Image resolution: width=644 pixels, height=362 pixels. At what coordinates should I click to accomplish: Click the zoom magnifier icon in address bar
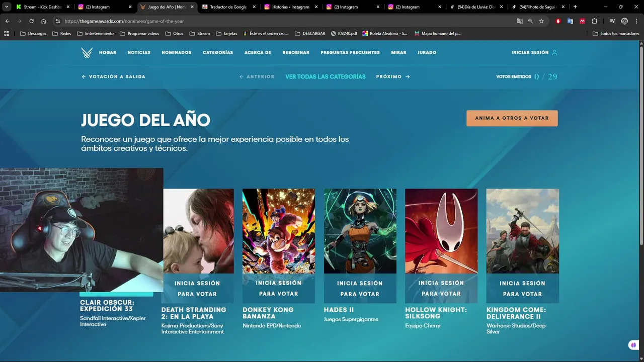tap(530, 21)
